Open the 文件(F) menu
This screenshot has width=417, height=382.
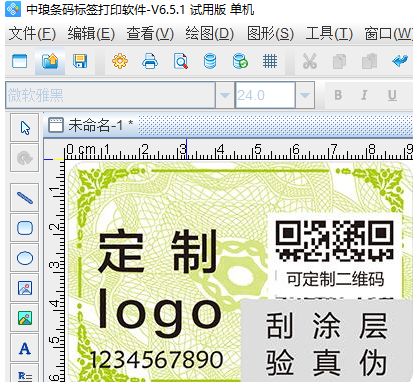click(x=32, y=34)
